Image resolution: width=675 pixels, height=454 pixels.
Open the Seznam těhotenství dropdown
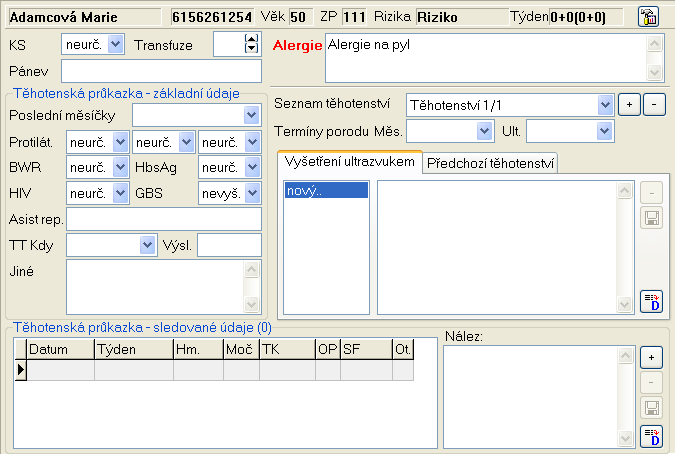coord(603,104)
